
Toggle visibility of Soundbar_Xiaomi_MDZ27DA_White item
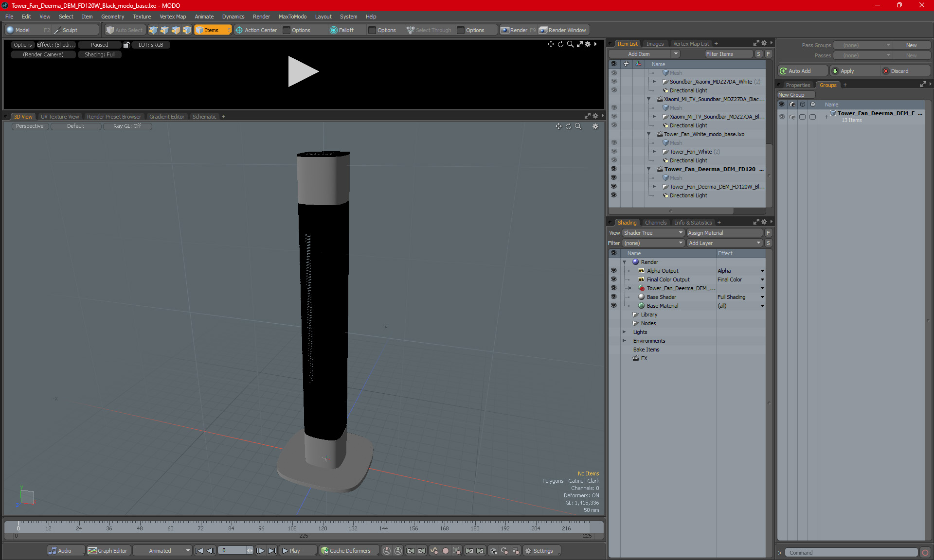click(613, 82)
